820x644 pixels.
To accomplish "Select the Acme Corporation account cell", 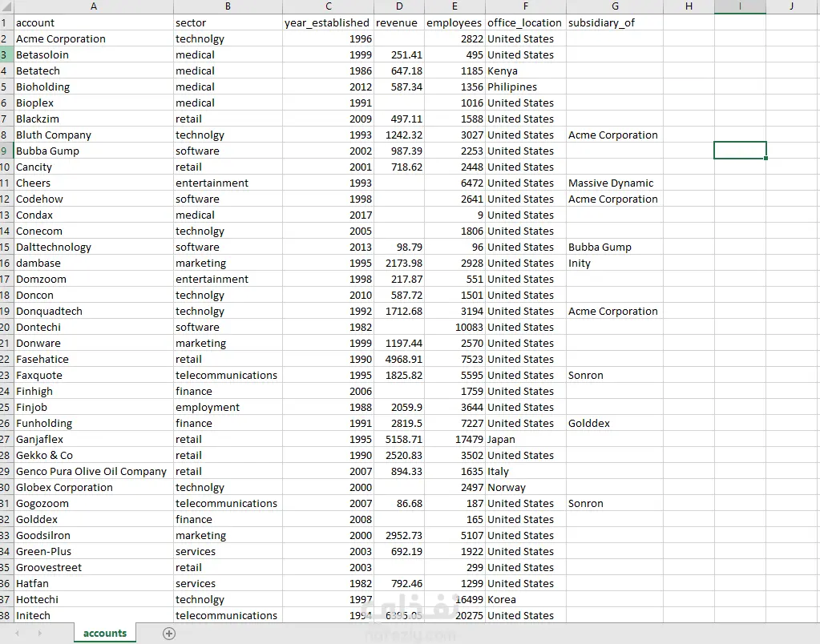I will pos(94,38).
